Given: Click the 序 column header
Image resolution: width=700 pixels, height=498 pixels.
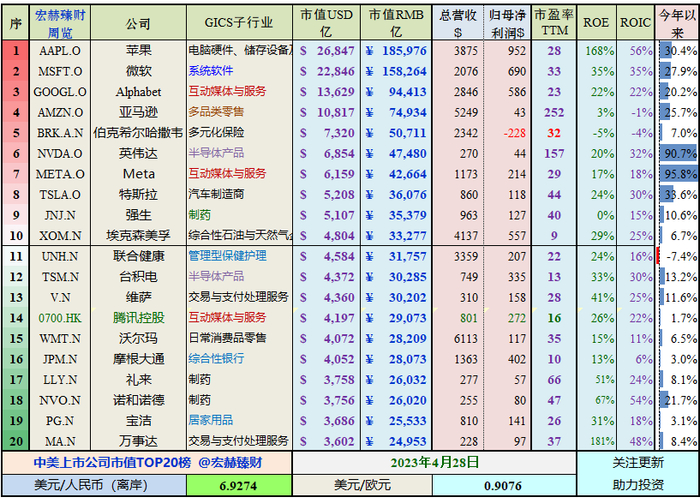Looking at the screenshot, I should [x=16, y=23].
